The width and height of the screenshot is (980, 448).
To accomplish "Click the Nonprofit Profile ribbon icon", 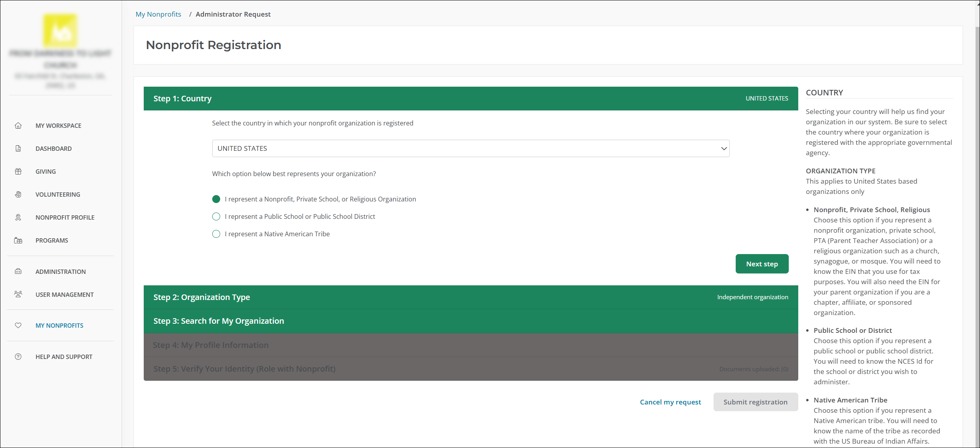I will [x=18, y=217].
